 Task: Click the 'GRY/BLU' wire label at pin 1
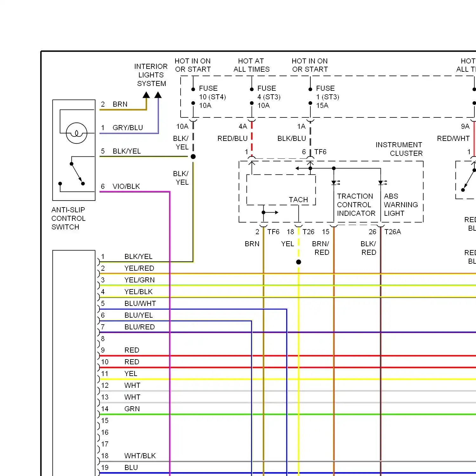click(128, 128)
